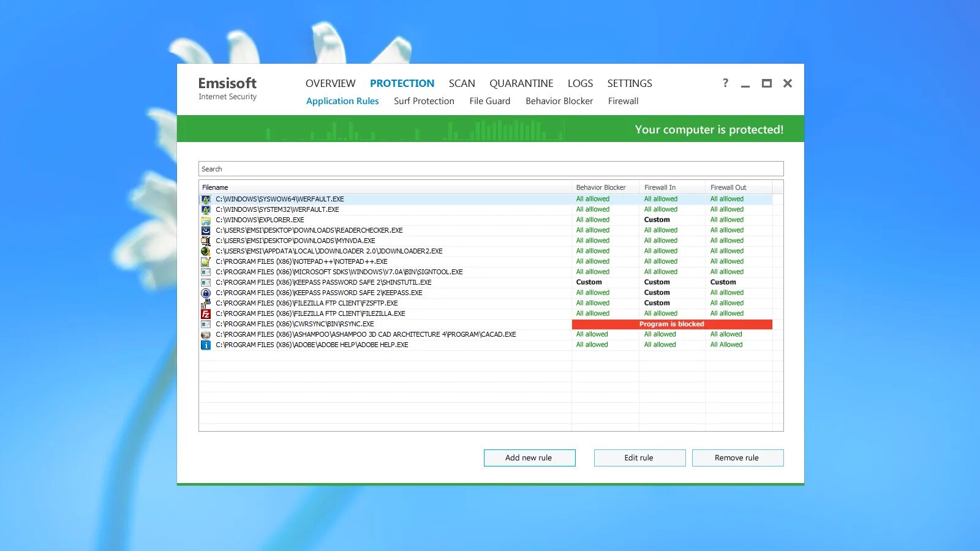The width and height of the screenshot is (980, 551).
Task: Select the C:\WINDOWS\SYSWOW64\WERFAULT.EXE row
Action: (x=486, y=199)
